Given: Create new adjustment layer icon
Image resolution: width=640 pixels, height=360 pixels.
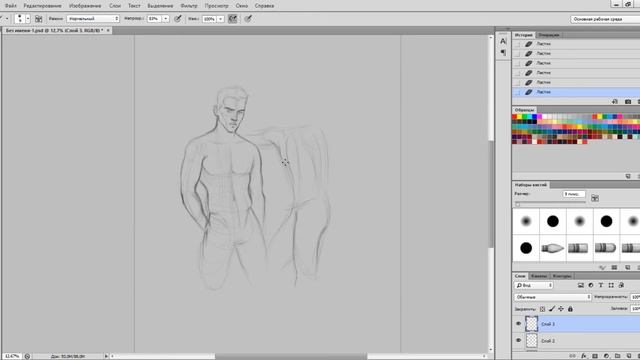Looking at the screenshot, I should 606,356.
